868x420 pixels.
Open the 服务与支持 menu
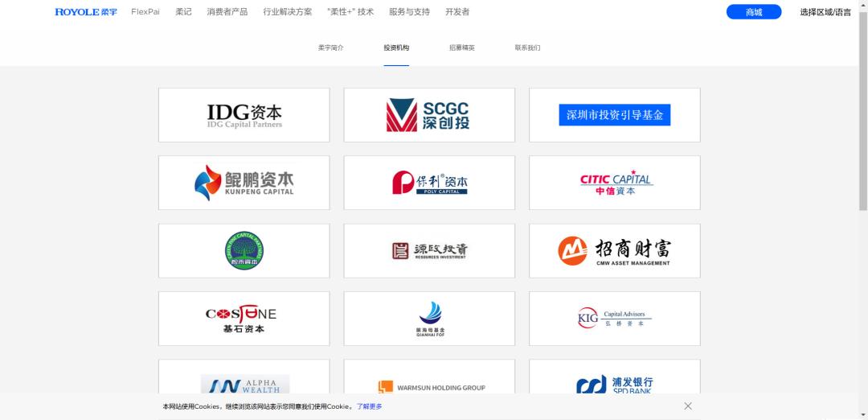click(410, 11)
